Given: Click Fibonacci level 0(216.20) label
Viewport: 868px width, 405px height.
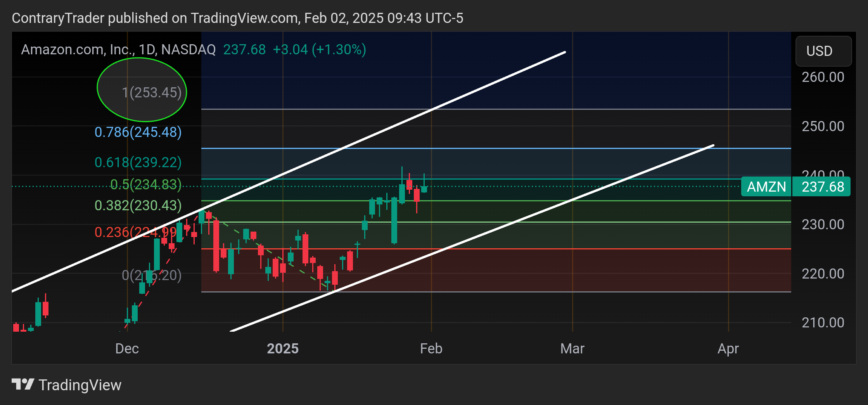Looking at the screenshot, I should [x=152, y=275].
